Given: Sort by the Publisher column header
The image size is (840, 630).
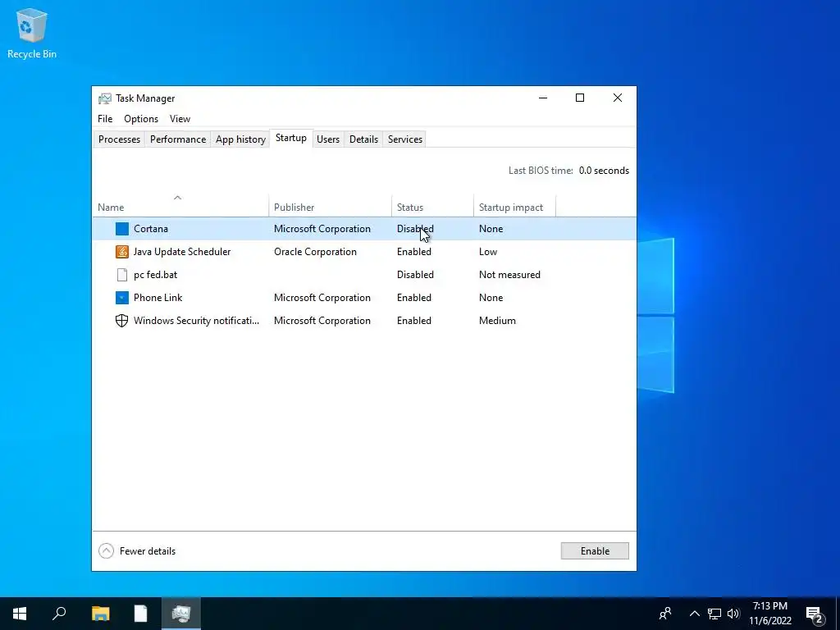Looking at the screenshot, I should point(330,208).
